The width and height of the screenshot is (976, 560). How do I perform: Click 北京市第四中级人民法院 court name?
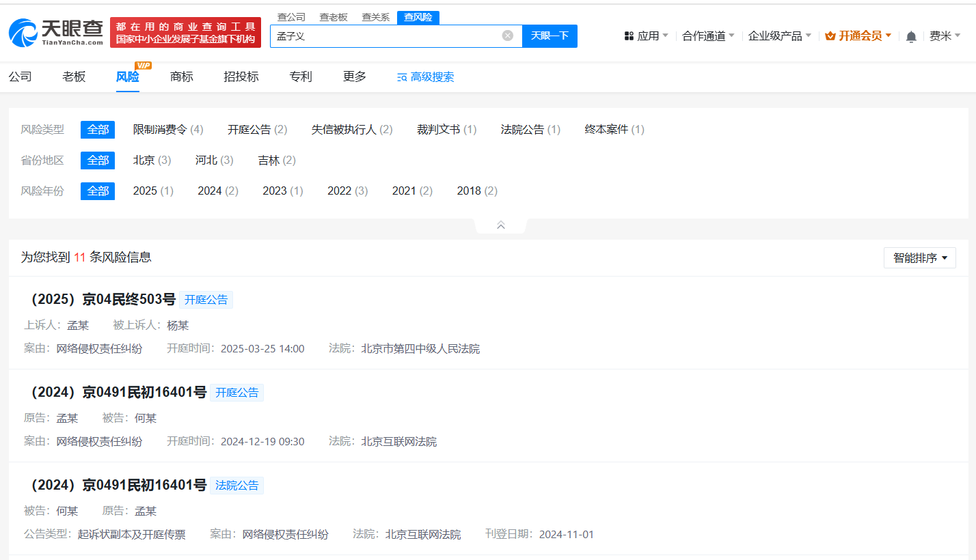tap(420, 349)
